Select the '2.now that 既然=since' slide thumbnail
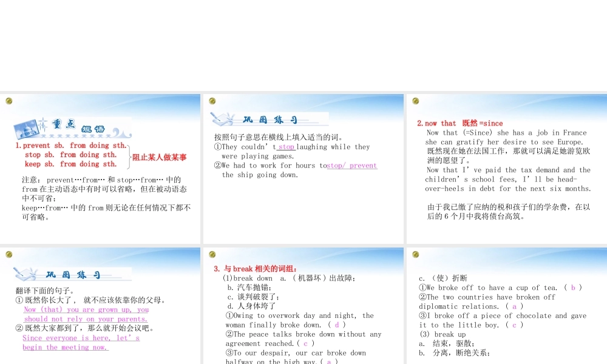Image resolution: width=607 pixels, height=364 pixels. 507,169
